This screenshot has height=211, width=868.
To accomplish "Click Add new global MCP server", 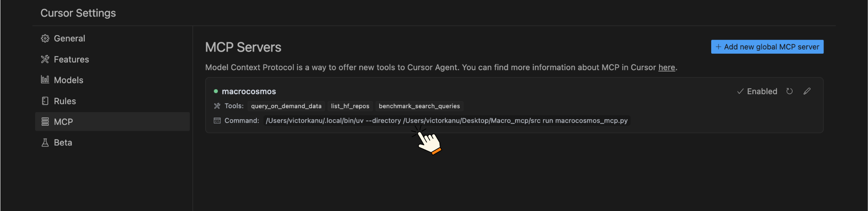I will pos(767,47).
